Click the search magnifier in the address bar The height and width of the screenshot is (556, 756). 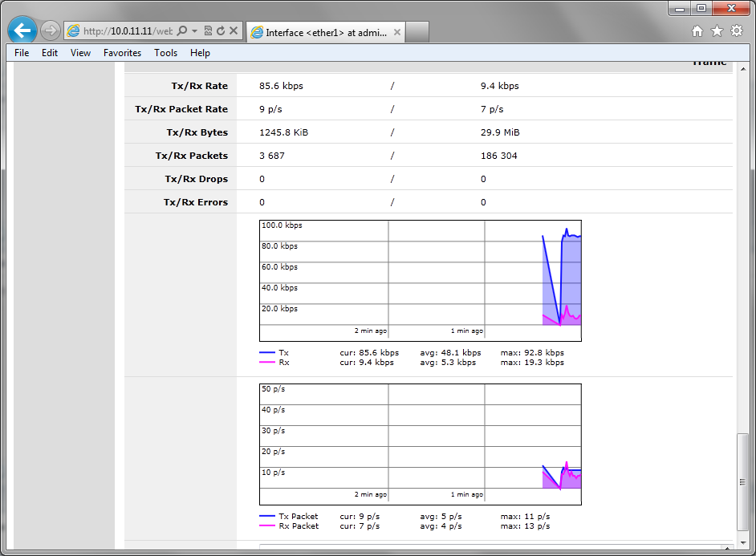pos(182,30)
